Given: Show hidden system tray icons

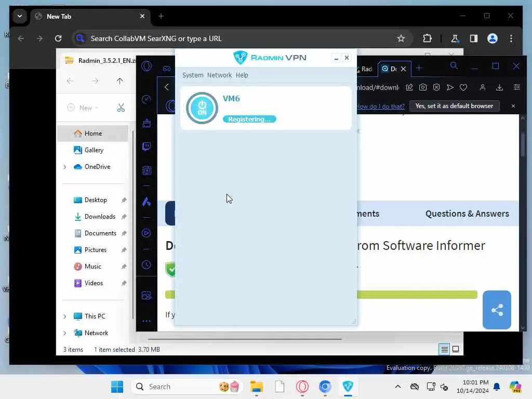Looking at the screenshot, I should click(x=397, y=387).
